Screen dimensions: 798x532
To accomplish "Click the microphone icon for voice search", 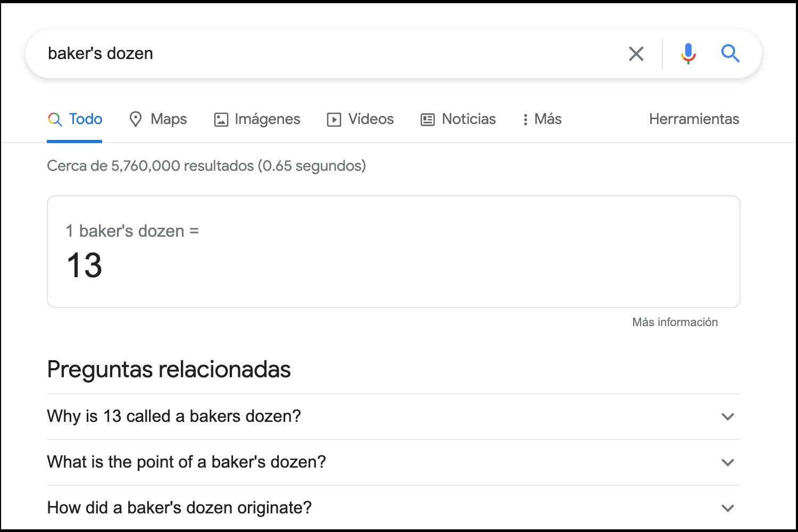I will (x=688, y=53).
